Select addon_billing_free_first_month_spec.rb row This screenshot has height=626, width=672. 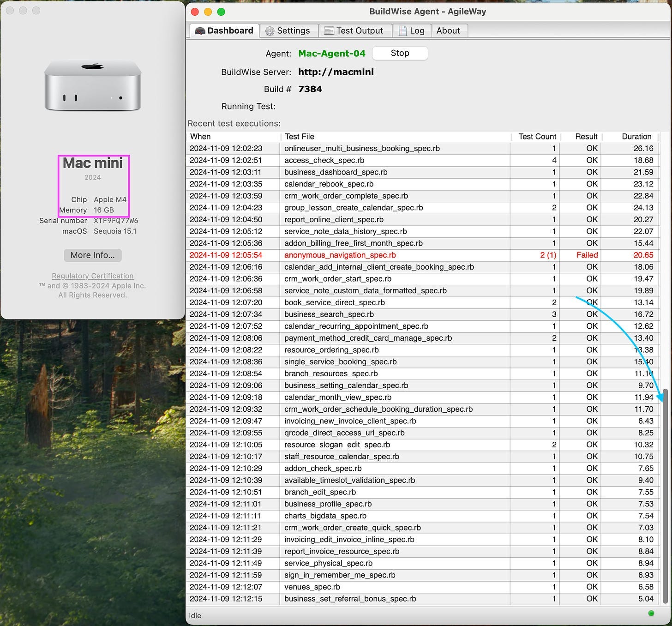tap(422, 243)
